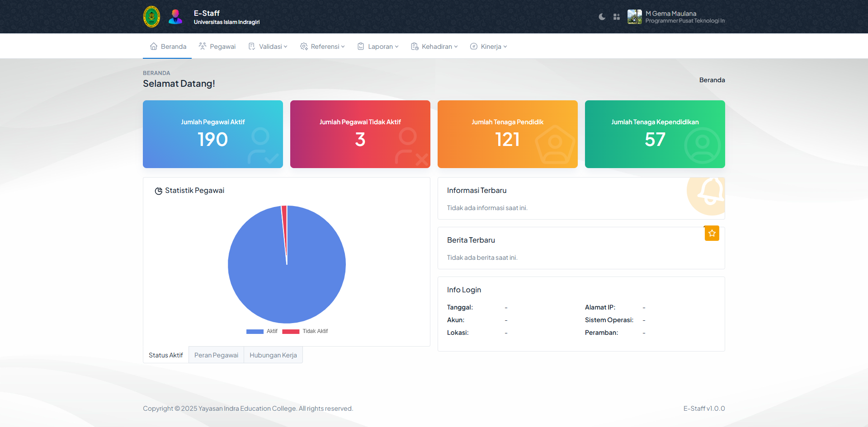Expand the Referensi dropdown menu

(322, 47)
